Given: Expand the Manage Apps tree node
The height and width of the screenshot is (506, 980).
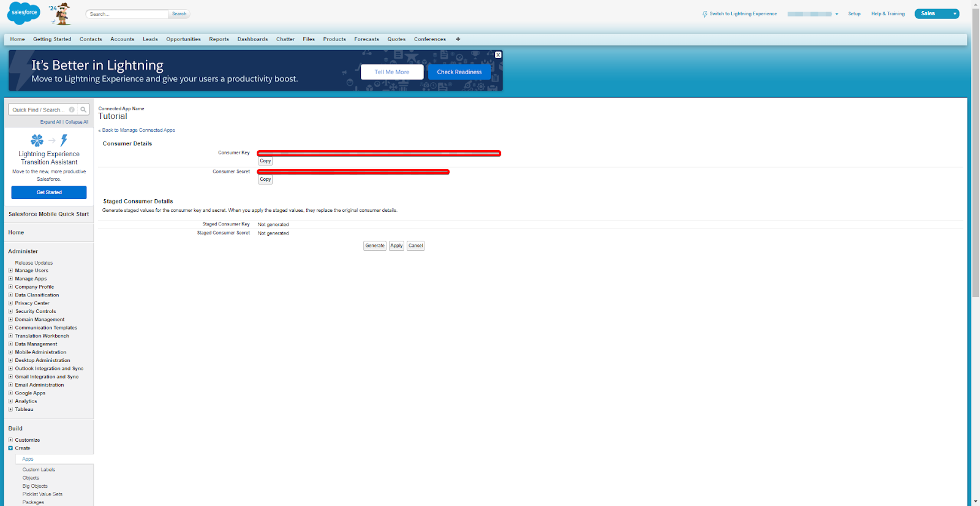Looking at the screenshot, I should coord(10,279).
